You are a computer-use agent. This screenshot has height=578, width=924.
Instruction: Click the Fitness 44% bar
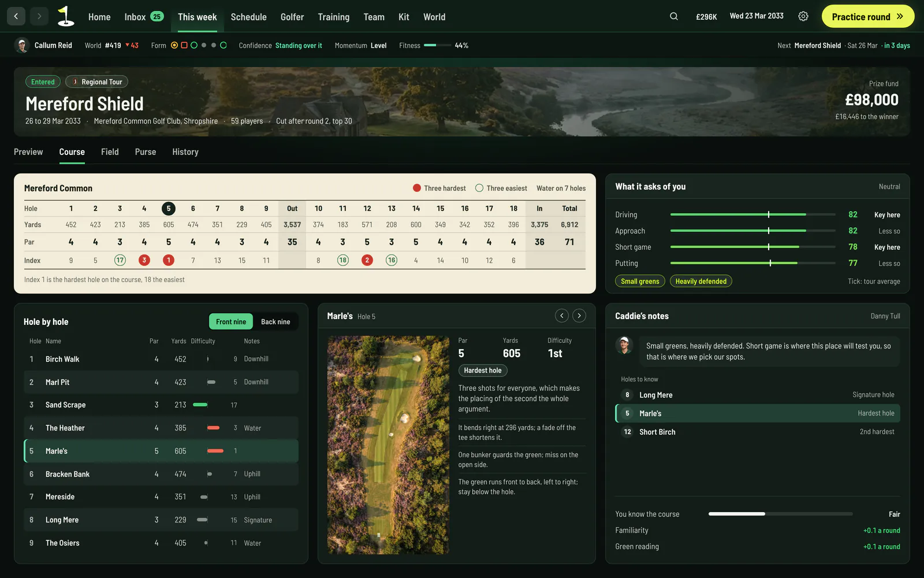tap(437, 45)
